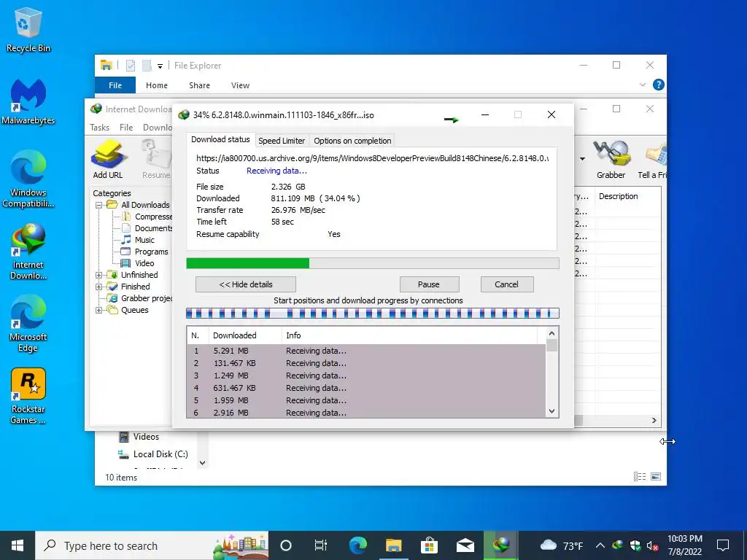Show hidden system tray icons chevron
This screenshot has height=560, width=747.
click(x=600, y=545)
